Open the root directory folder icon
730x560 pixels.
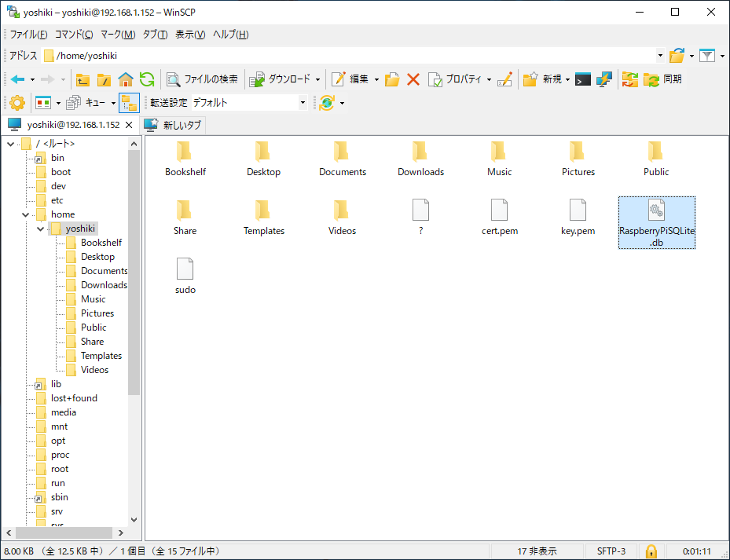tap(104, 79)
